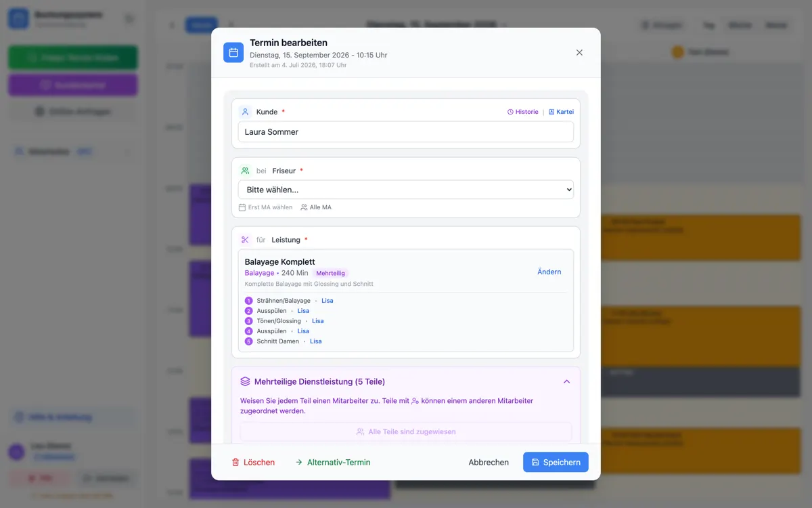Screen dimensions: 812x508
Task: Click 'Lisa' beside Schnitt Damen
Action: click(315, 341)
